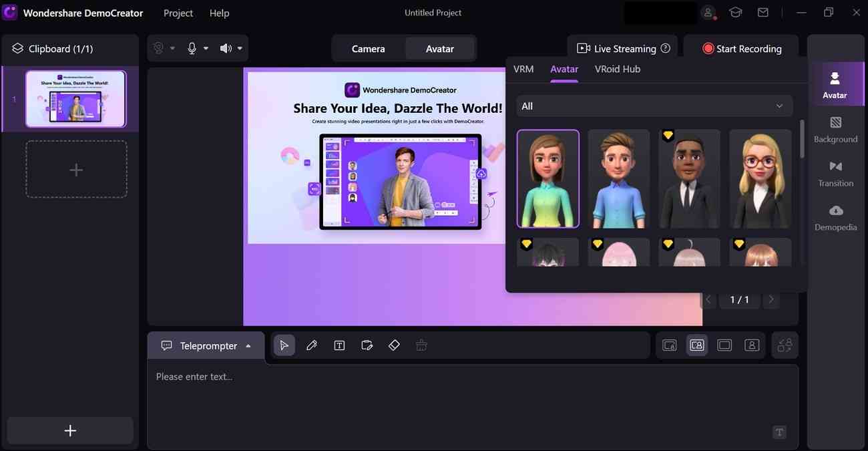
Task: Open the Avatar side panel
Action: click(x=835, y=85)
